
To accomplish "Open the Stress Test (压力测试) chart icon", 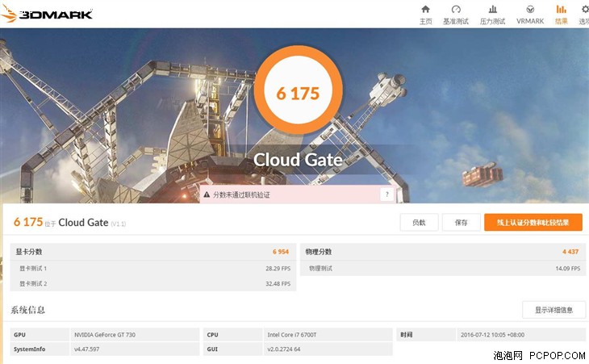I will 492,9.
